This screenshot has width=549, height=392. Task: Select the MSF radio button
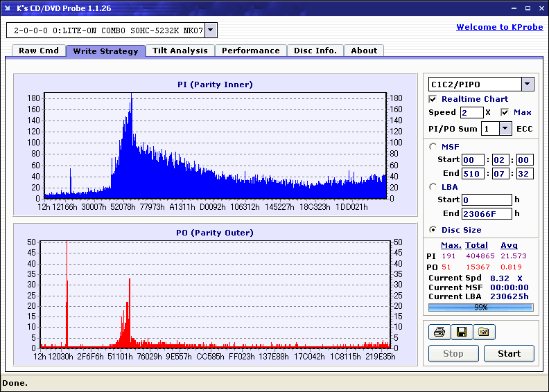coord(433,146)
